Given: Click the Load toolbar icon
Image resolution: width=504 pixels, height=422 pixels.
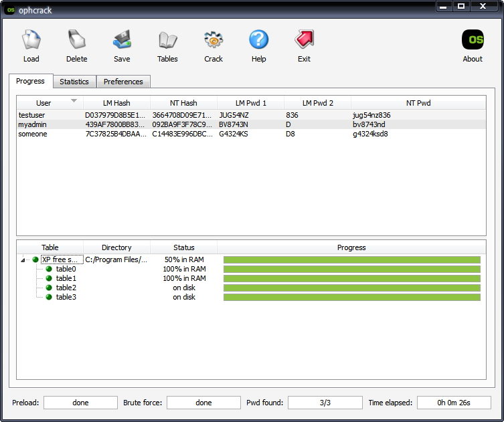Looking at the screenshot, I should (31, 40).
